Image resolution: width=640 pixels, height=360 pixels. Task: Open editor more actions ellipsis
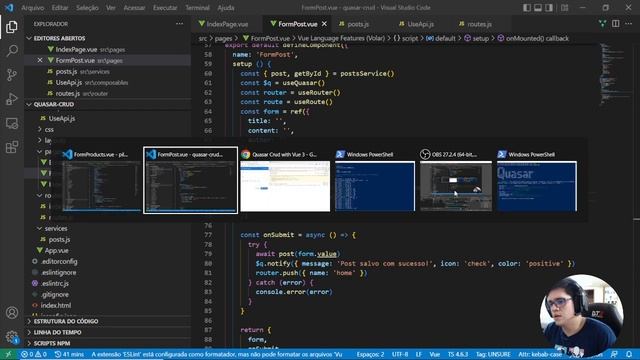pos(629,24)
